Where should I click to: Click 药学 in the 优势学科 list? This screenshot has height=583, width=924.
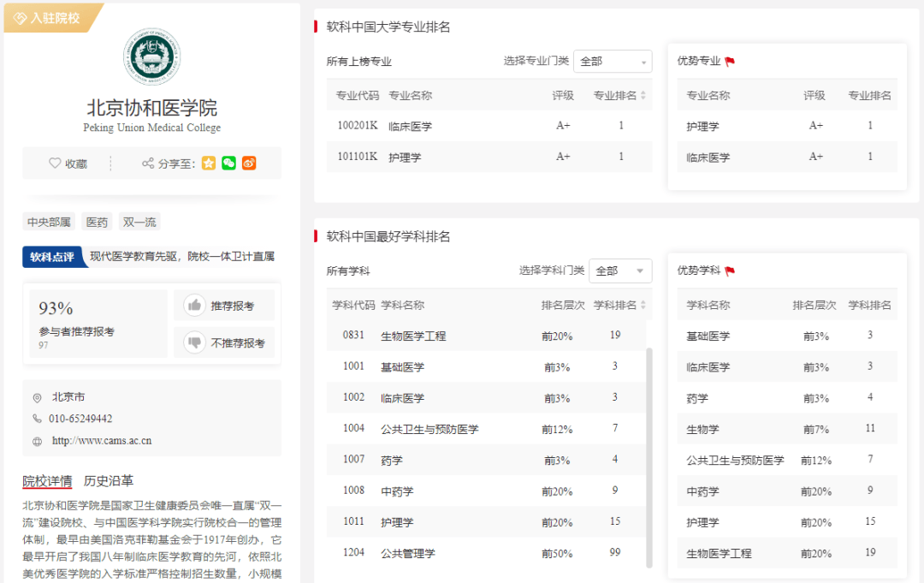pyautogui.click(x=697, y=398)
